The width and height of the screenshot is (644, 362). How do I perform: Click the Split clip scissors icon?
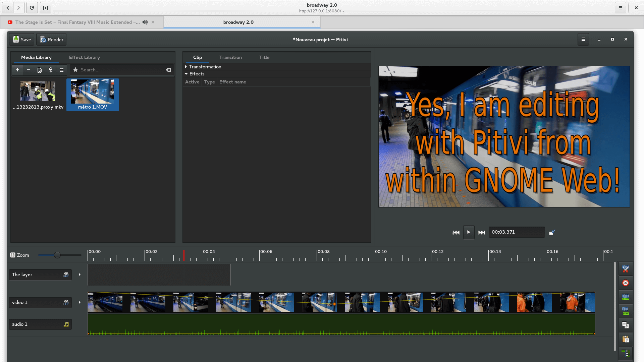point(626,269)
